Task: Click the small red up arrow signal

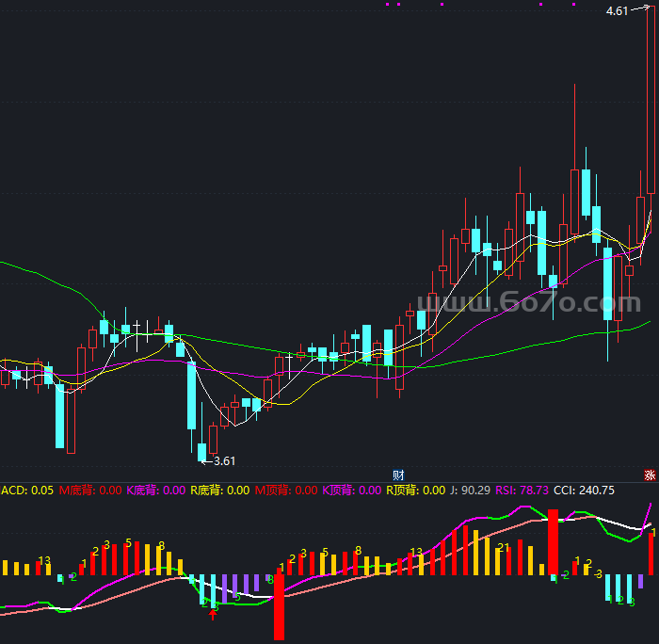Action: pos(213,615)
